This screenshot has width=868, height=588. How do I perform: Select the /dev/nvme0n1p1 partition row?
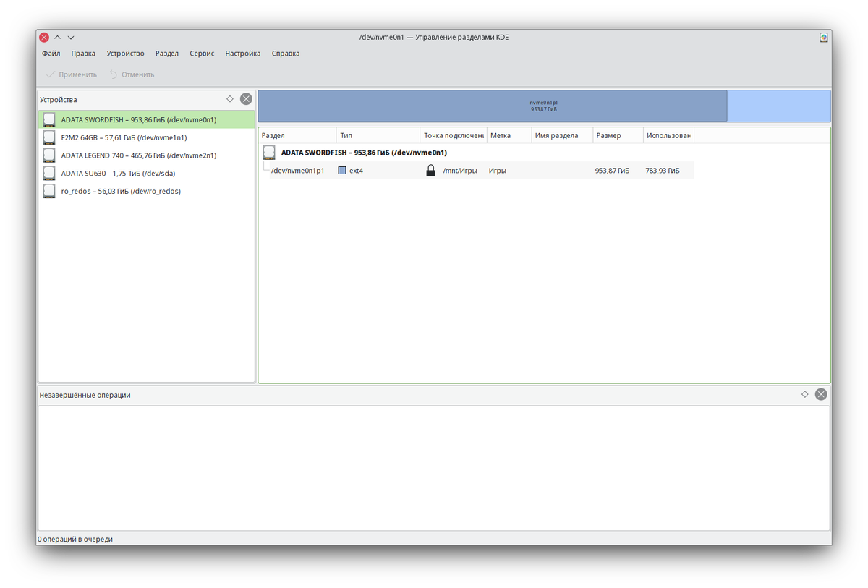(481, 171)
